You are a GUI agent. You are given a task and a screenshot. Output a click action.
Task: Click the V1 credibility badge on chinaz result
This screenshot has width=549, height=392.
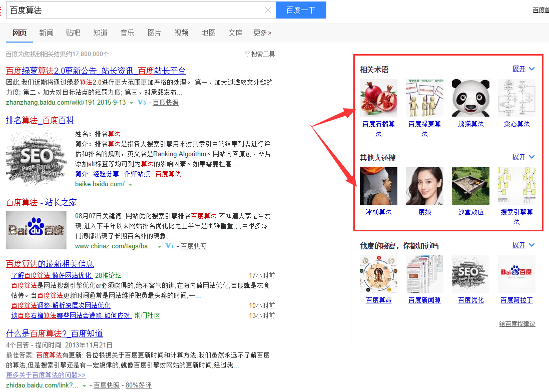[170, 246]
